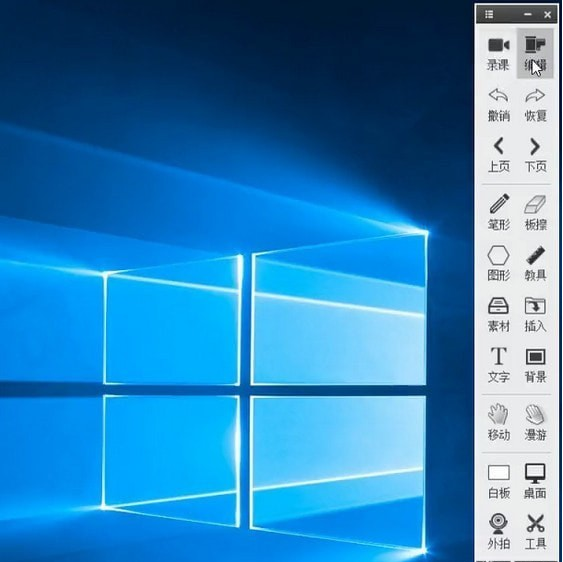
Task: Close the floating toolbar panel
Action: pyautogui.click(x=547, y=14)
